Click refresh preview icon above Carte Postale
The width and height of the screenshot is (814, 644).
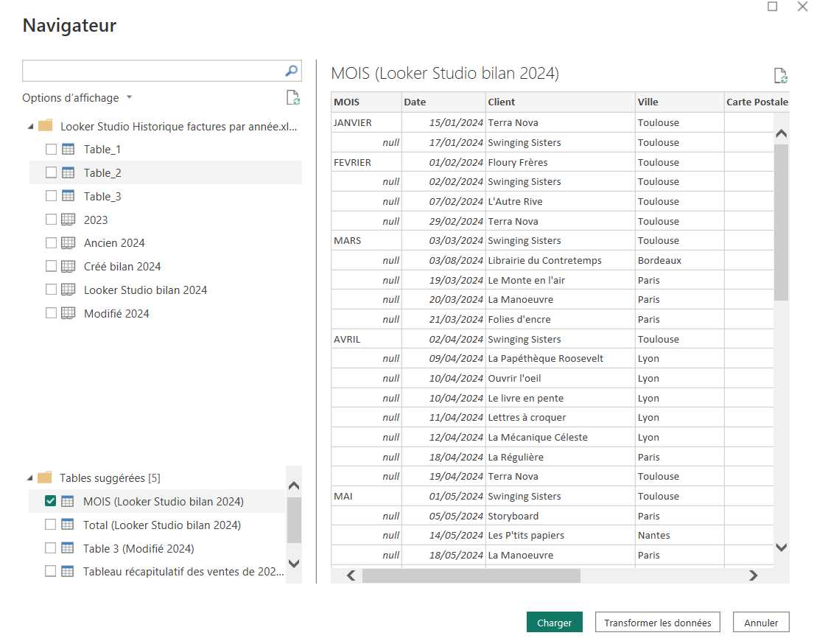[780, 76]
